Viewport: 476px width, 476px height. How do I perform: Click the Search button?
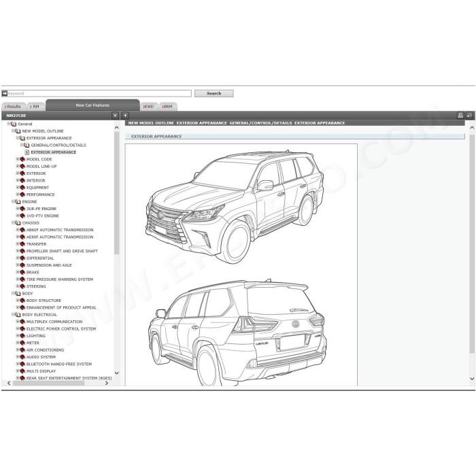coord(214,93)
